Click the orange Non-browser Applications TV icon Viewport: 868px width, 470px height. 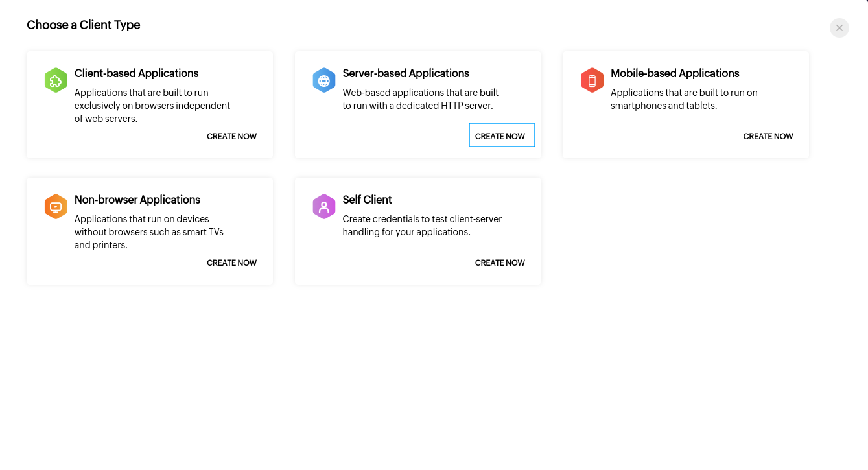click(56, 207)
